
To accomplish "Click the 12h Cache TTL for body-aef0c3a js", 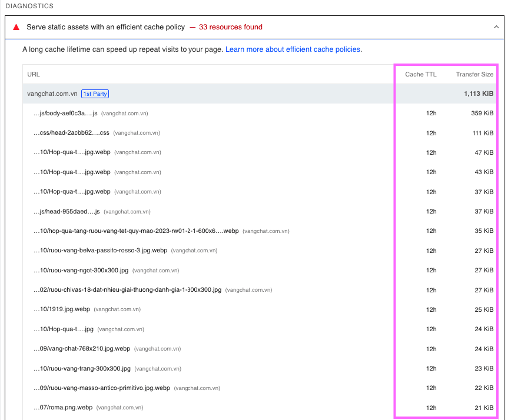I will tap(431, 114).
